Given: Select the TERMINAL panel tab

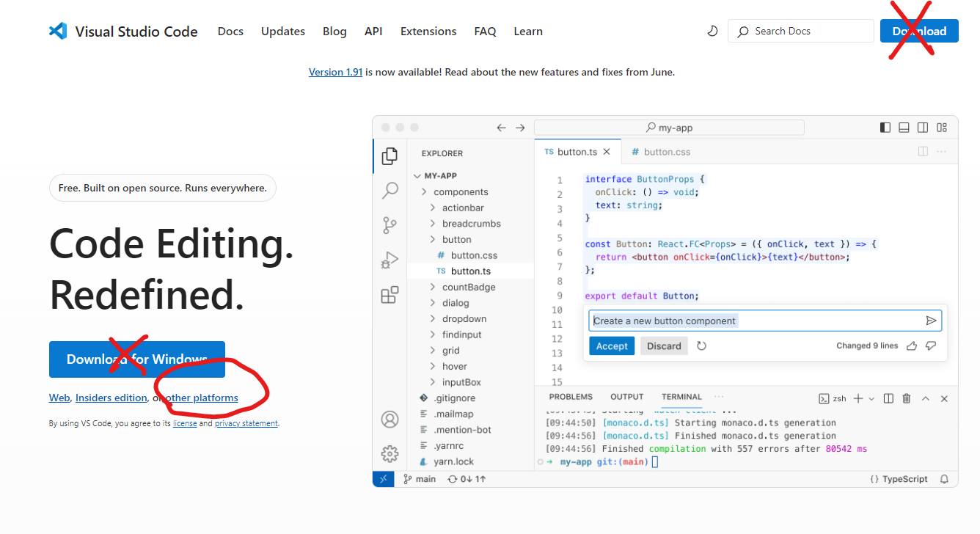Looking at the screenshot, I should pos(681,397).
